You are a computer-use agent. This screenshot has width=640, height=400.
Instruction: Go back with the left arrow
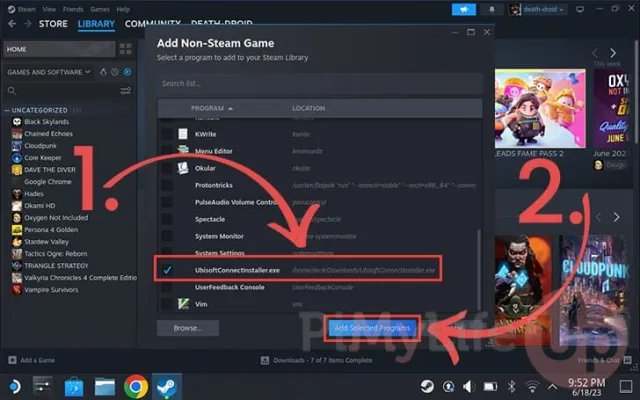pos(12,24)
